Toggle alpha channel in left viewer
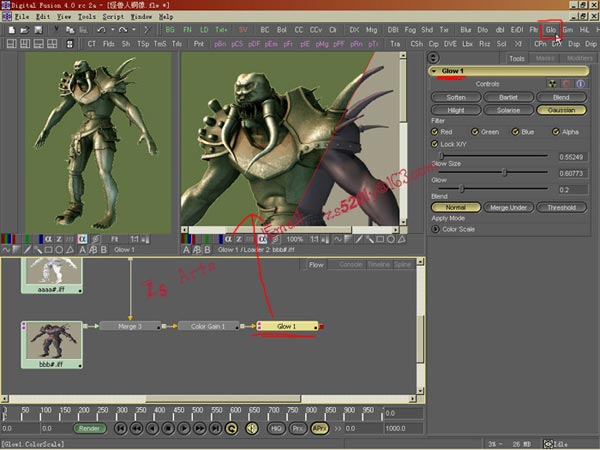Screen dimensions: 600x450 click(x=48, y=239)
